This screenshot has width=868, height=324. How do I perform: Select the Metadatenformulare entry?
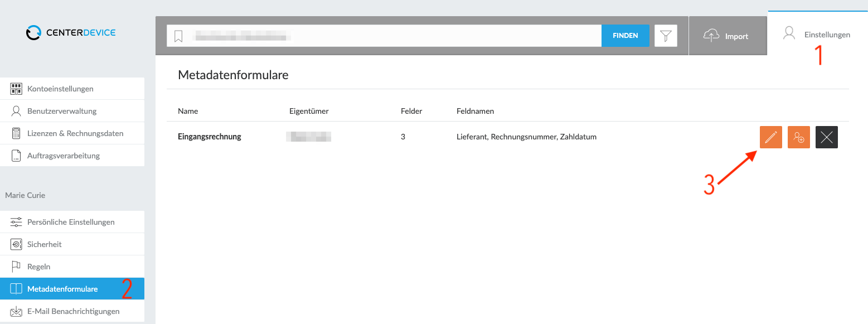72,289
